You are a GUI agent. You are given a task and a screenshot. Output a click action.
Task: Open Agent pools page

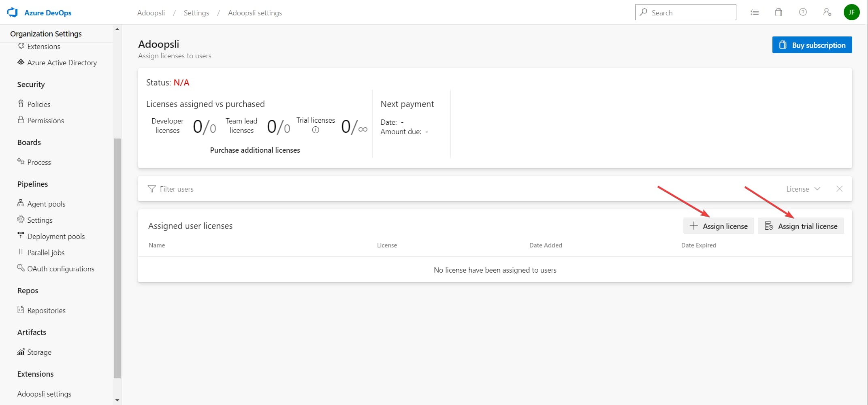pyautogui.click(x=46, y=204)
